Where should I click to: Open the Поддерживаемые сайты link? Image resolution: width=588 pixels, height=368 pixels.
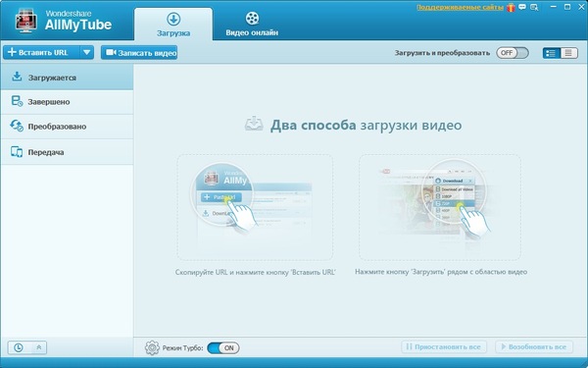[460, 7]
